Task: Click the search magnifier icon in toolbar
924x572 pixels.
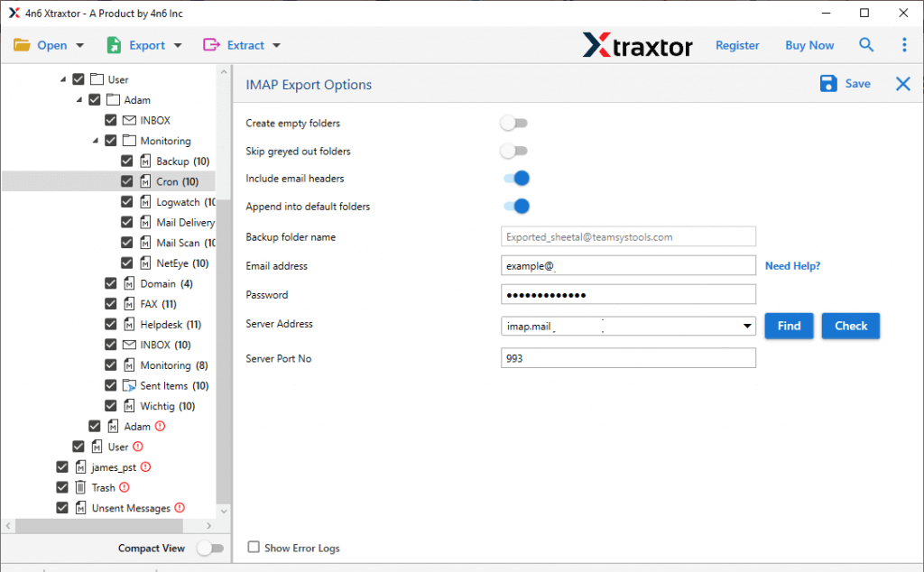Action: (865, 45)
